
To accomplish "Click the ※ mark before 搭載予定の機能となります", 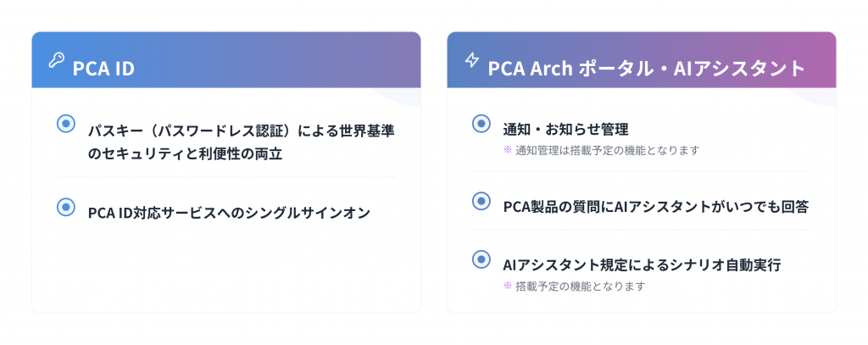I will (508, 286).
